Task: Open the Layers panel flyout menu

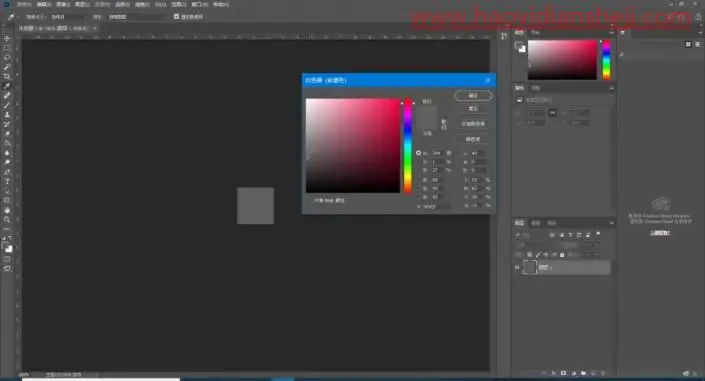Action: point(611,223)
